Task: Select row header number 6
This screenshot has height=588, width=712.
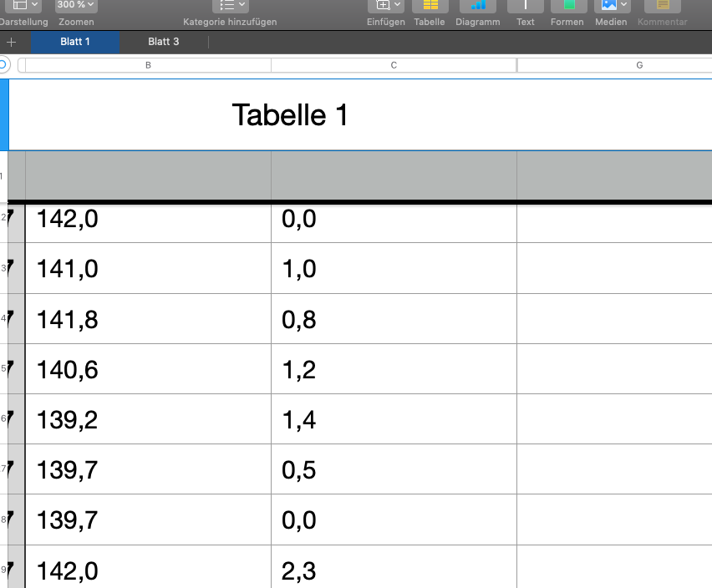Action: pyautogui.click(x=4, y=419)
